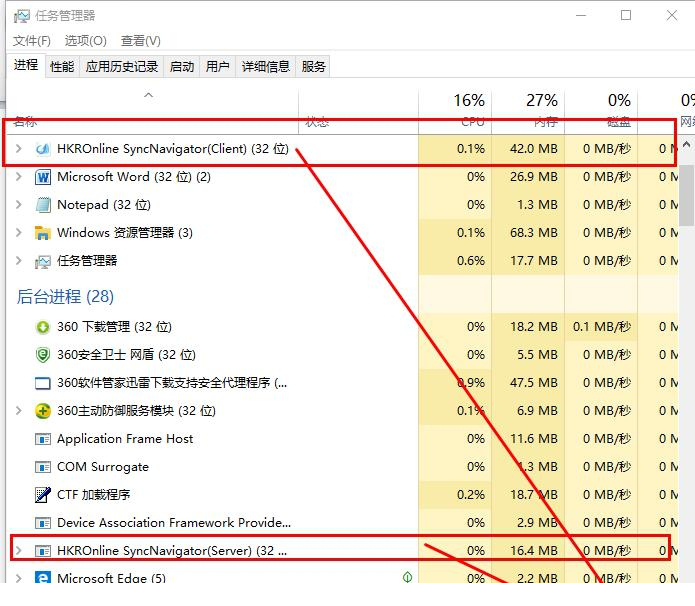695x606 pixels.
Task: Click the 0.6% CPU value of 任务管理器
Action: 471,261
